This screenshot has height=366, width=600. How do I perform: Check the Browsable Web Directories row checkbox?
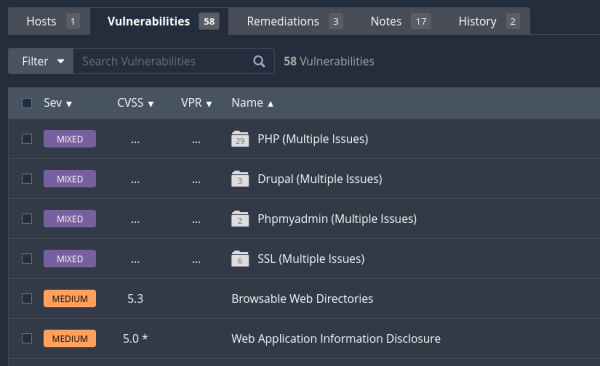pos(27,299)
